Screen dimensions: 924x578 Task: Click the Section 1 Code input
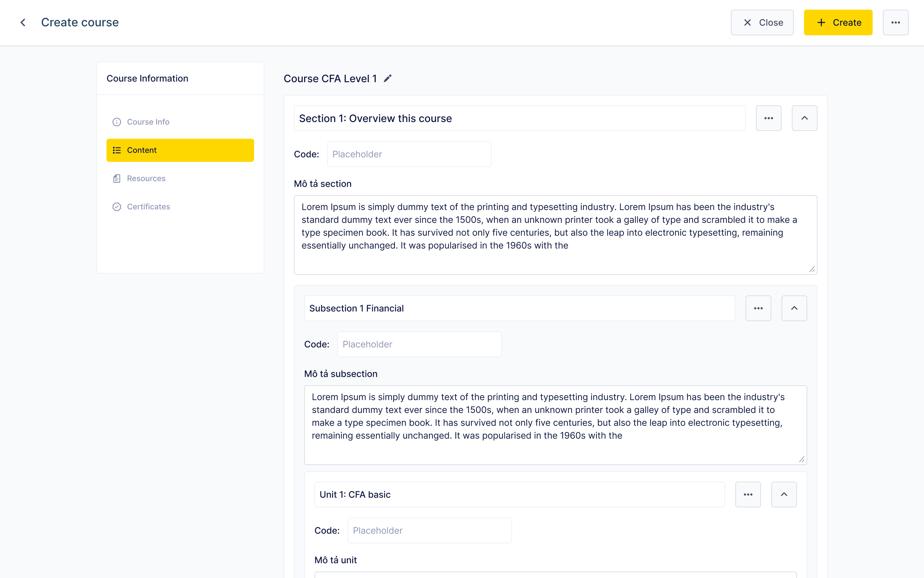click(x=409, y=154)
